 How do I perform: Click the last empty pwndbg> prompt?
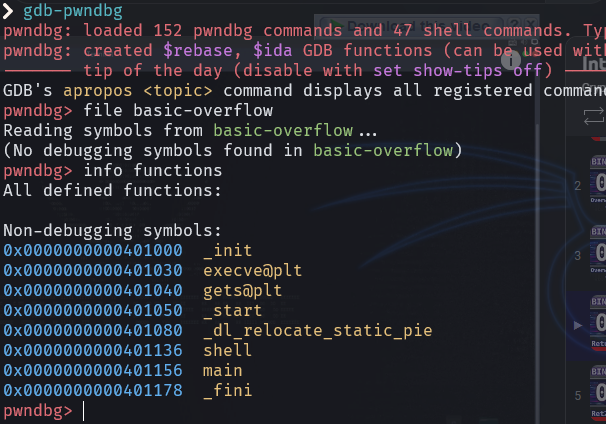(x=38, y=410)
